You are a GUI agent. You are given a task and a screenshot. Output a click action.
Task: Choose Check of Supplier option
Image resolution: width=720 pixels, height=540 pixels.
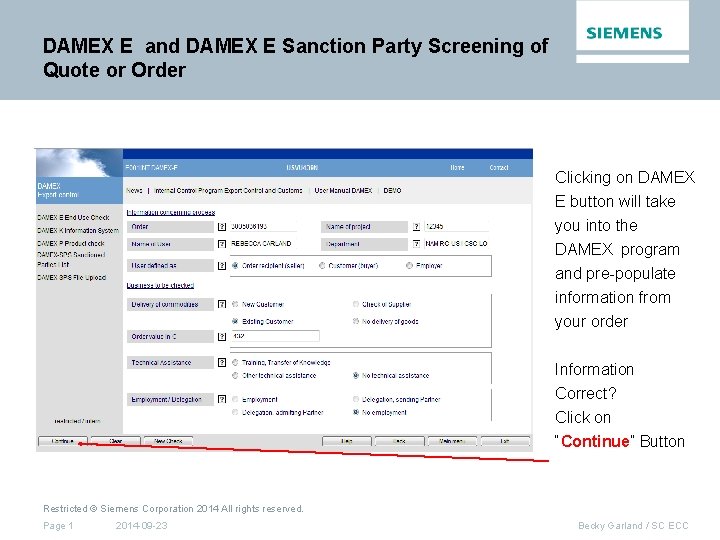pyautogui.click(x=355, y=304)
